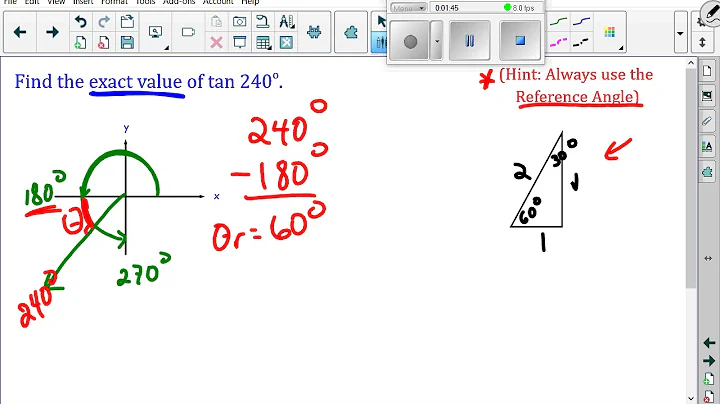Open the Attachments paperclip tab
This screenshot has width=720, height=404.
707,121
